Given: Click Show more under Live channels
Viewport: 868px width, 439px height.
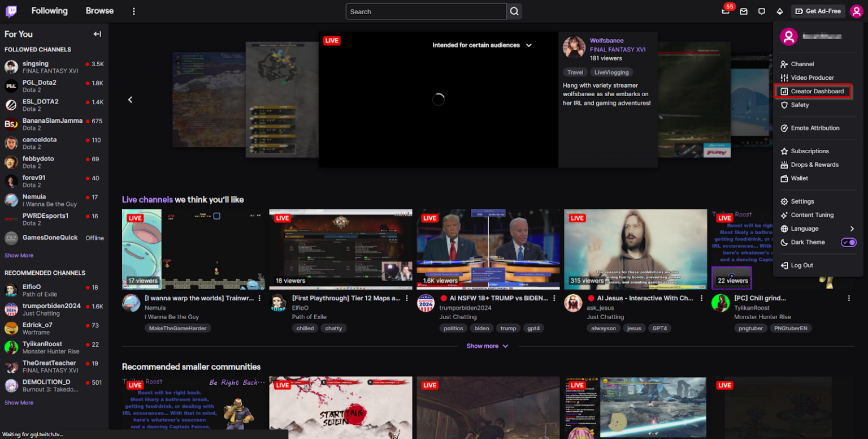Looking at the screenshot, I should click(487, 346).
